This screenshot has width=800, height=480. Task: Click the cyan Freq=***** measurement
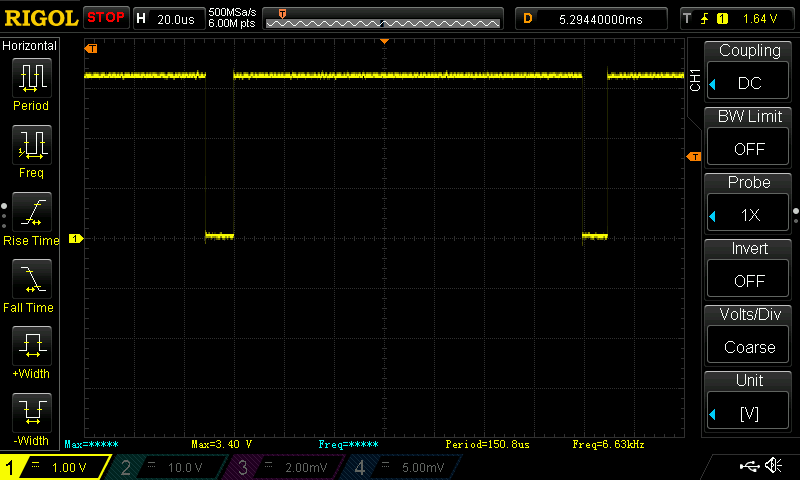coord(348,444)
